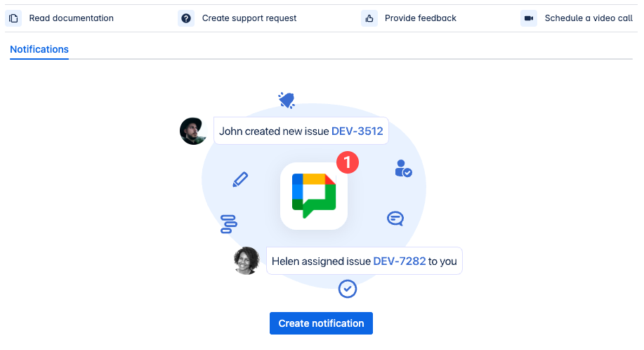Click the Google Chat logo icon
Viewport: 644px width, 350px height.
pyautogui.click(x=314, y=195)
